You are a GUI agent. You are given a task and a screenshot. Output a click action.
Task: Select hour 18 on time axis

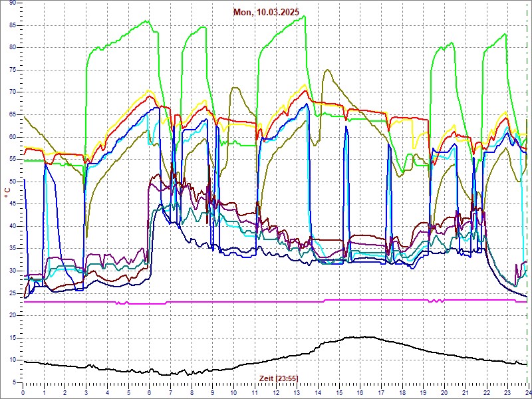point(402,392)
